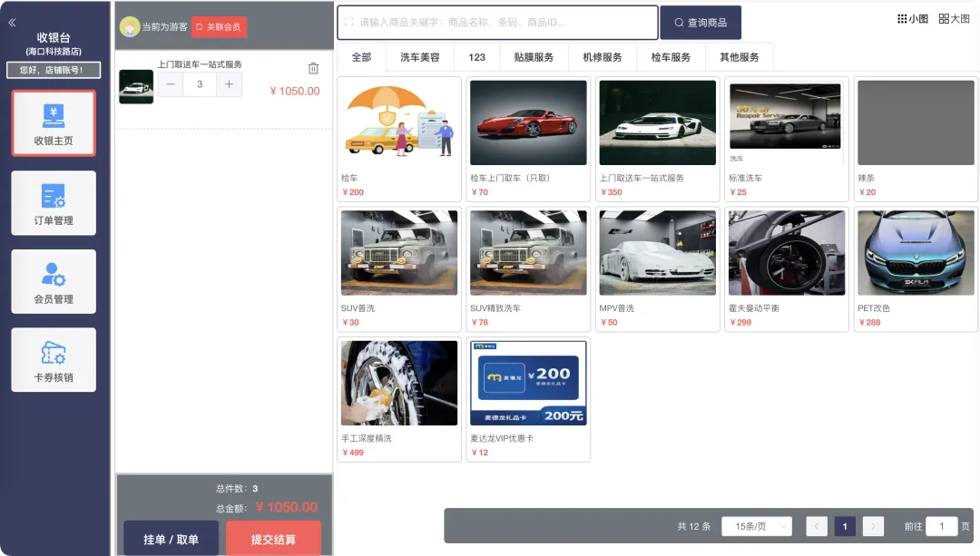The height and width of the screenshot is (556, 980).
Task: Open 卡券核销 coupon verification
Action: click(x=54, y=360)
